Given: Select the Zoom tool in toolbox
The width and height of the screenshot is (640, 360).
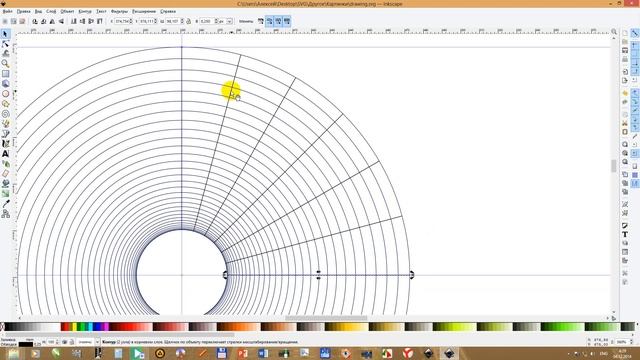Looking at the screenshot, I should pos(5,64).
